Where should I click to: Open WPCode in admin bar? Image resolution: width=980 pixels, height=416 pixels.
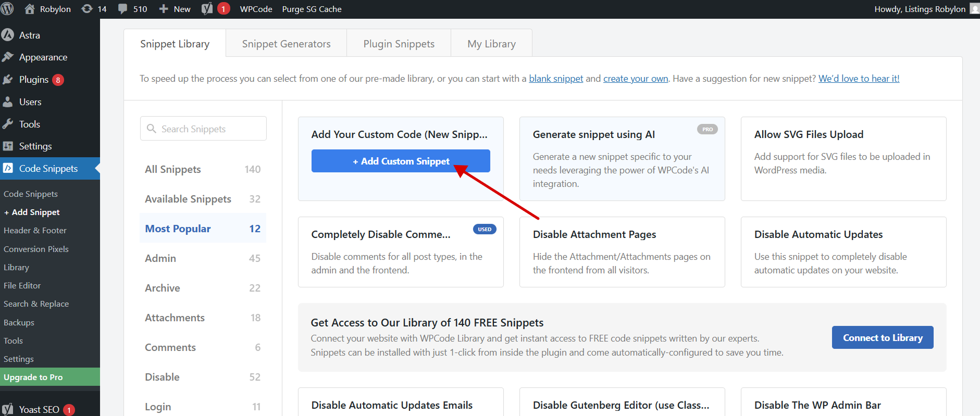256,9
